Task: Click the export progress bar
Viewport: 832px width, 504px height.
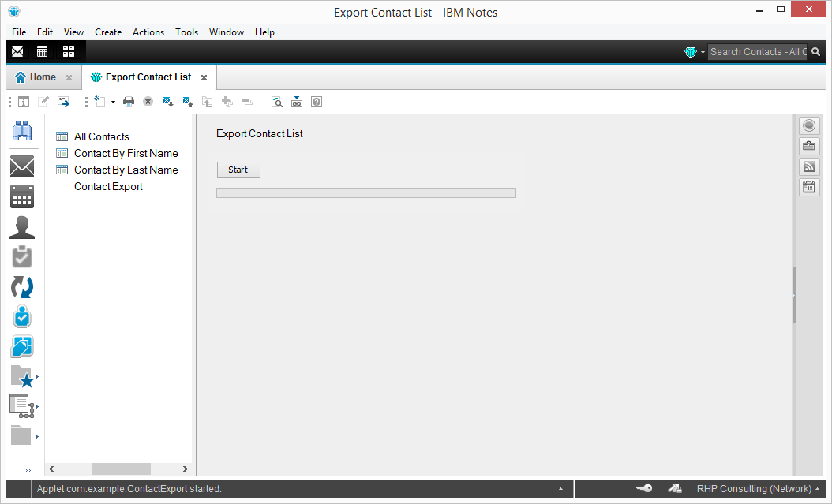Action: pyautogui.click(x=365, y=192)
